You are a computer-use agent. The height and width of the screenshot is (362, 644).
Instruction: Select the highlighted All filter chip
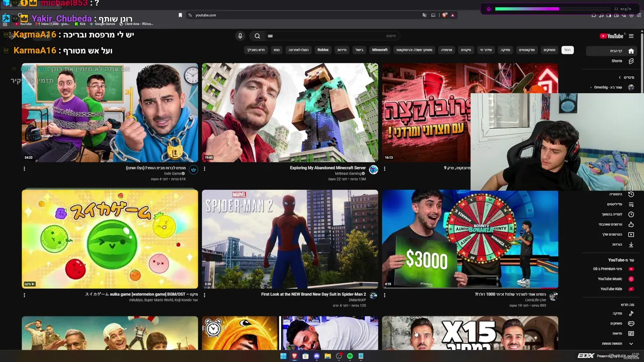click(567, 50)
